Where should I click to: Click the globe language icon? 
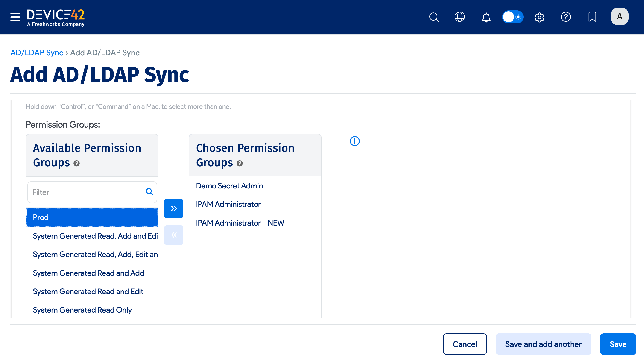460,17
